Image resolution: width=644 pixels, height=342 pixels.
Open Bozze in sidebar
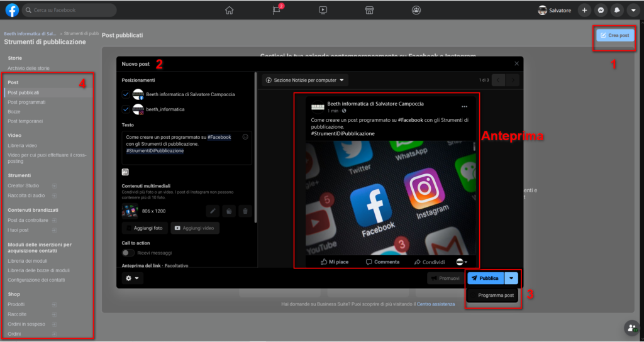14,112
